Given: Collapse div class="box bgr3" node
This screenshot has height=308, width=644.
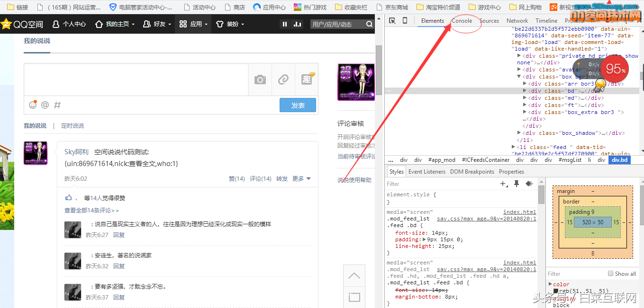Looking at the screenshot, I should coord(519,77).
